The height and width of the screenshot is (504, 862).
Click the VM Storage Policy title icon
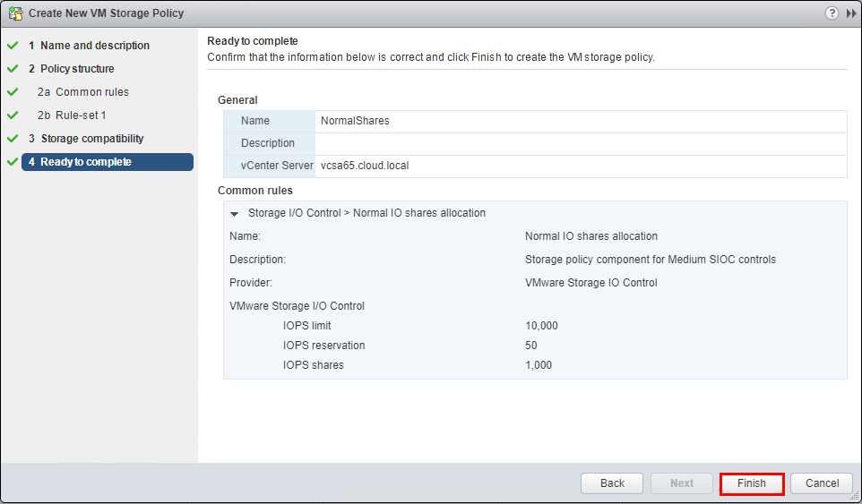click(15, 13)
